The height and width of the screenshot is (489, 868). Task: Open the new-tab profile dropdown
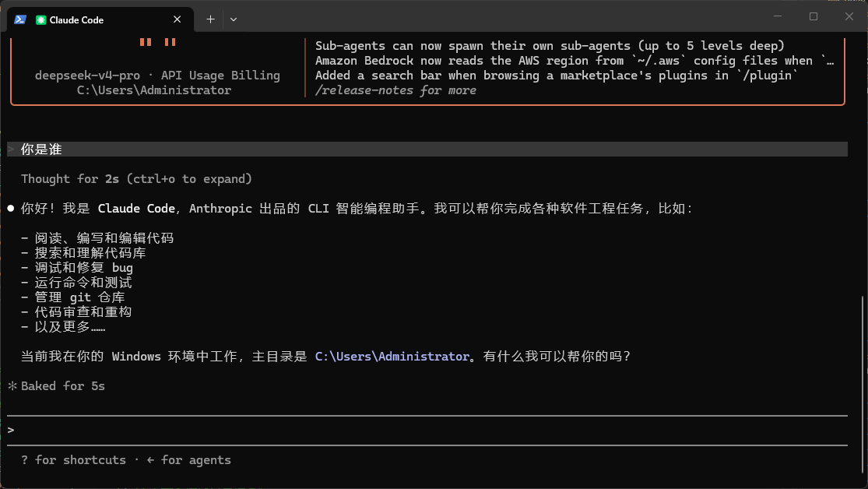pos(234,19)
